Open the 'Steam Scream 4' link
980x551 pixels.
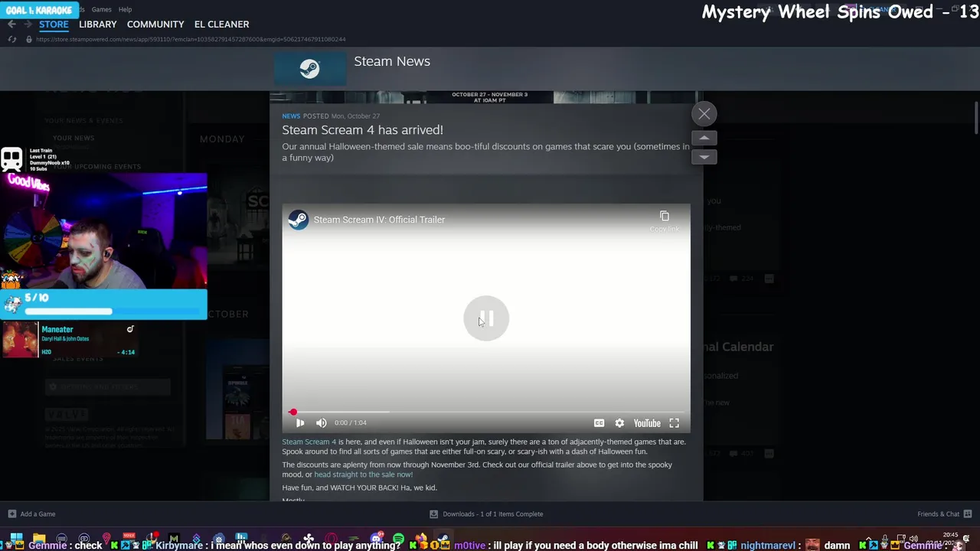tap(309, 442)
